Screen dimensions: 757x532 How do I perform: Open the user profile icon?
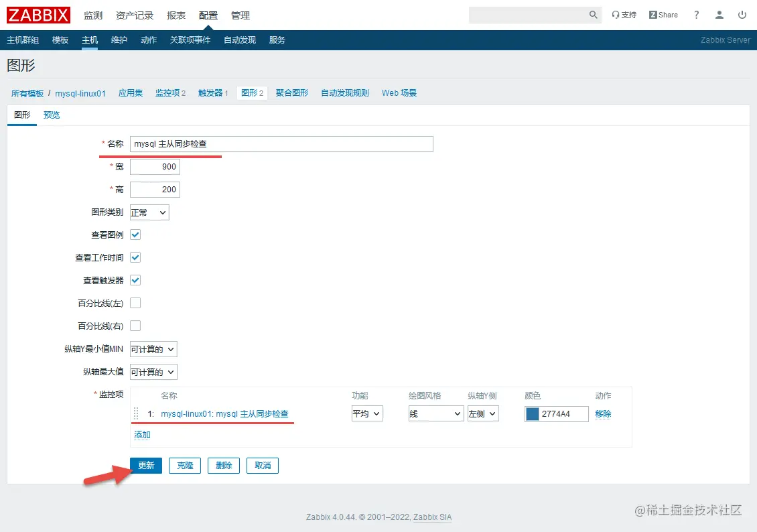click(719, 15)
